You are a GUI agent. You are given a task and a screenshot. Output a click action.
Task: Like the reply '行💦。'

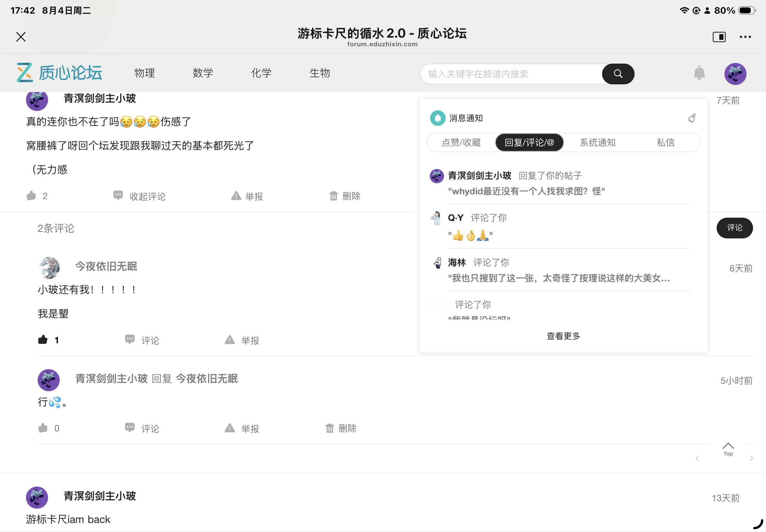click(x=49, y=428)
